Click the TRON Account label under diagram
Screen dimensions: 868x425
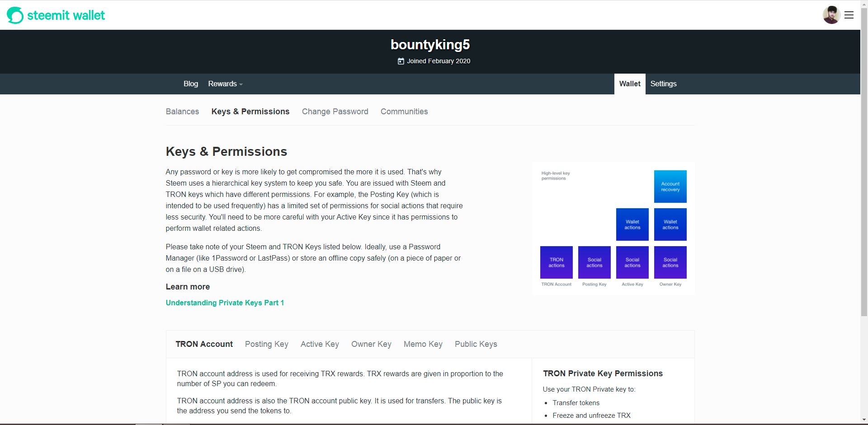(557, 284)
